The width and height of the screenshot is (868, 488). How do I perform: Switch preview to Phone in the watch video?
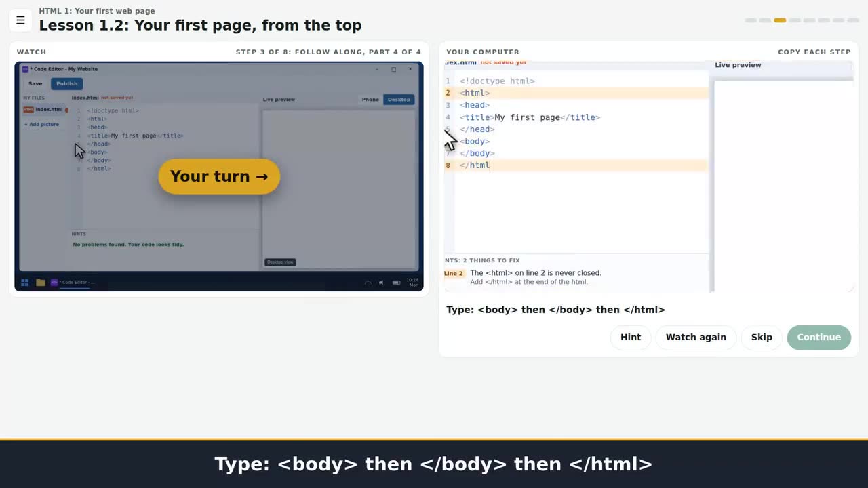(x=370, y=100)
